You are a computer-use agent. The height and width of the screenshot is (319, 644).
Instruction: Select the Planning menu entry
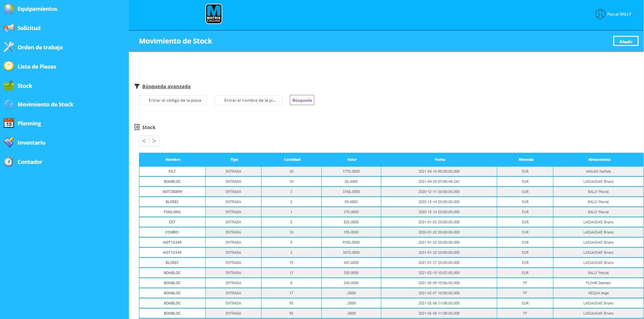click(29, 123)
